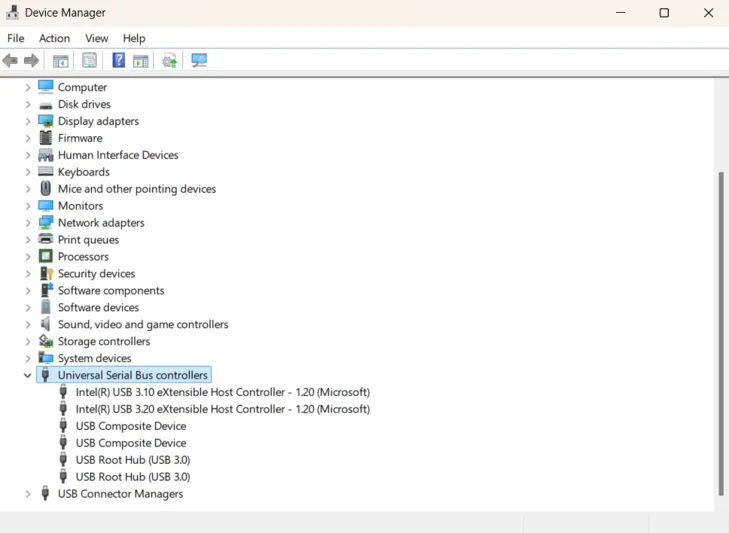The image size is (729, 533).
Task: Select Intel USB 3.20 eXtensible Host Controller
Action: click(223, 409)
